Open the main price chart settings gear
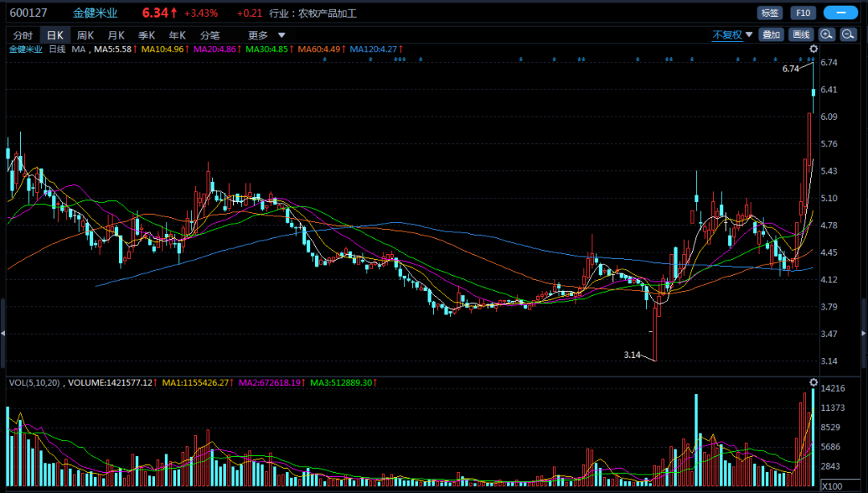Screen dimensions: 868x493 click(x=813, y=49)
